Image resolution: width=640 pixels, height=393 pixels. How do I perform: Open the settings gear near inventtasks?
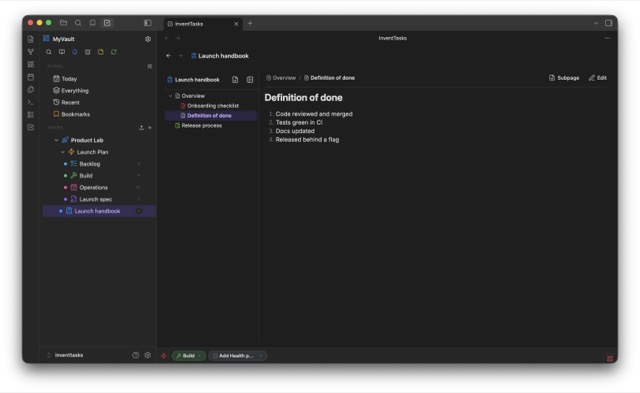click(x=148, y=355)
